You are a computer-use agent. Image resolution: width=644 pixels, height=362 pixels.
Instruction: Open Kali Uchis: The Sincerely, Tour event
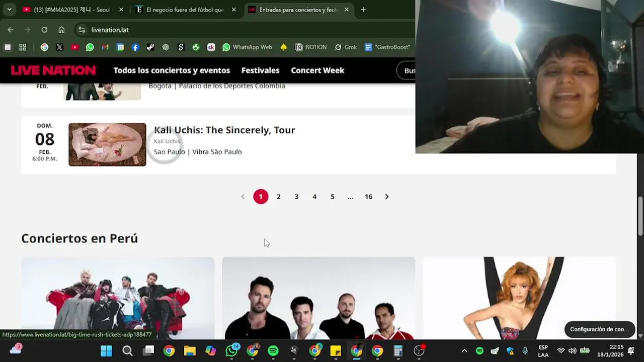[224, 130]
